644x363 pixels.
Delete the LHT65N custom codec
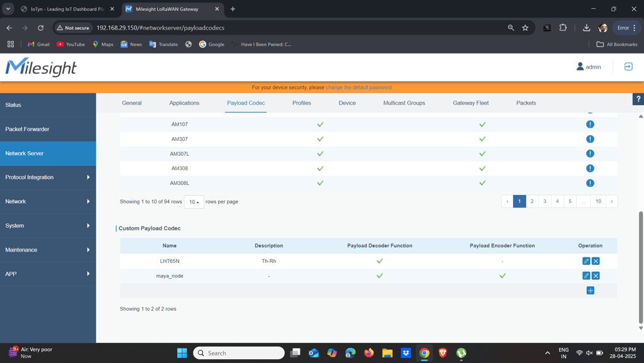[x=596, y=261]
